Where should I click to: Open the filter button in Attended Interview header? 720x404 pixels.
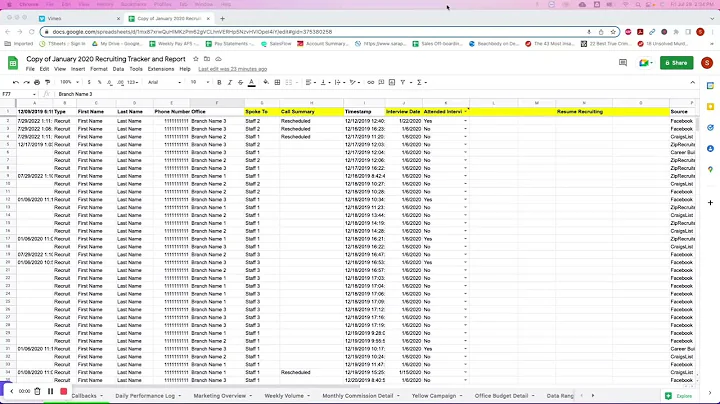click(466, 112)
